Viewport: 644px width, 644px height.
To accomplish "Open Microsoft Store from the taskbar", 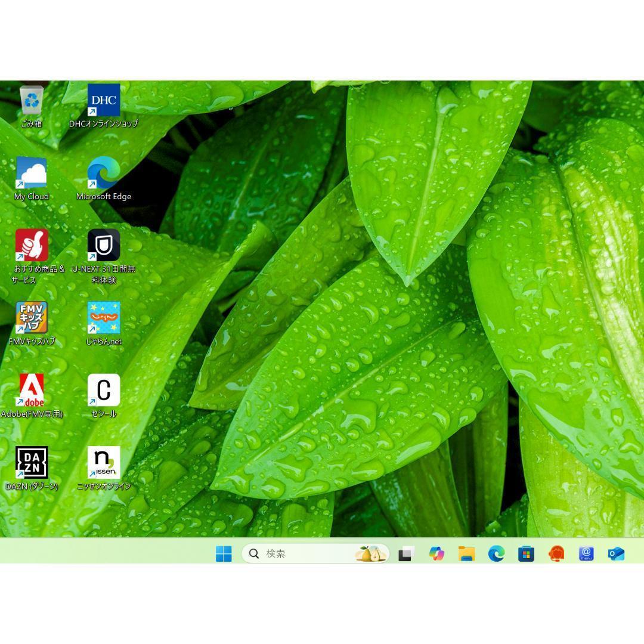I will point(526,554).
